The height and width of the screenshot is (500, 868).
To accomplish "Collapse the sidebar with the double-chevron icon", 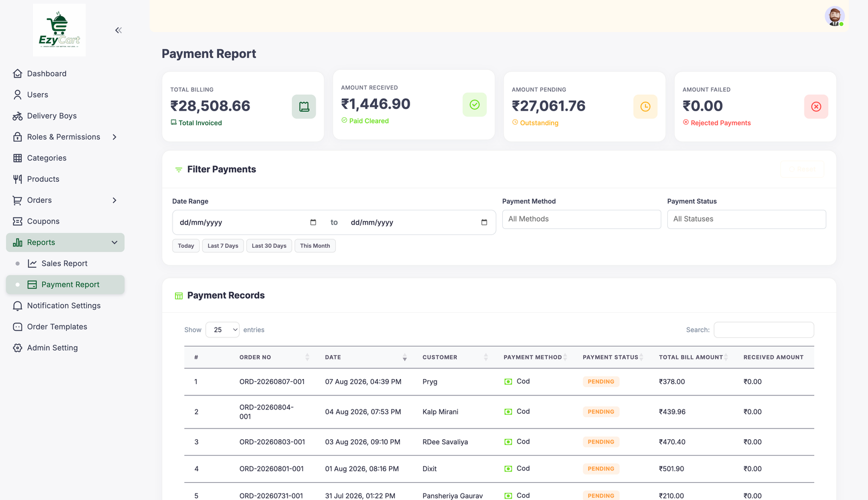I will 118,30.
